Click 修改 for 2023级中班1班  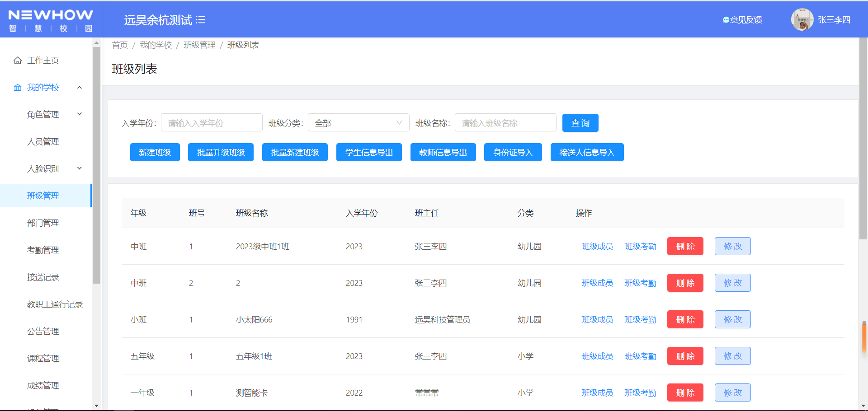click(733, 246)
